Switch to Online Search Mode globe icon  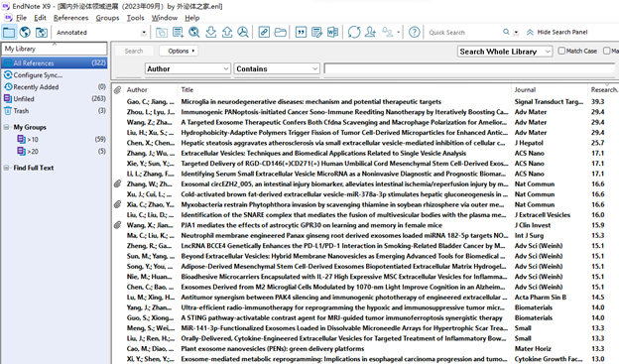click(25, 32)
